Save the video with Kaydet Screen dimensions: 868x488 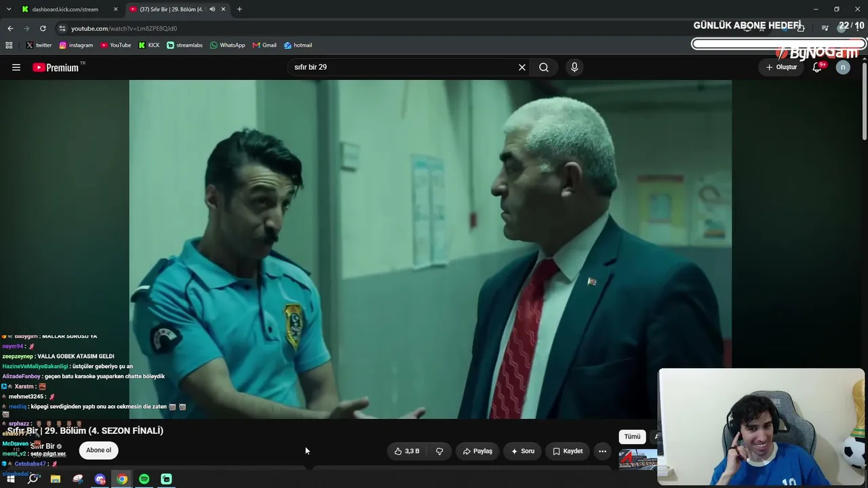568,451
